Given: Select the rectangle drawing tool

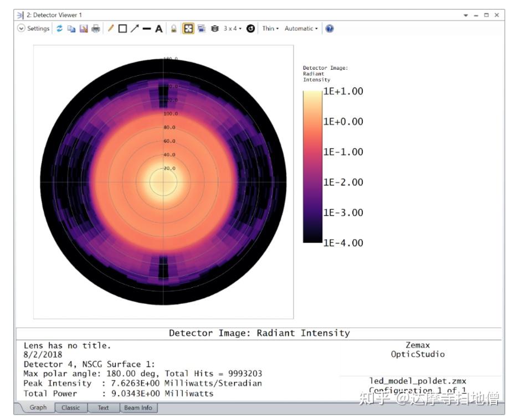Looking at the screenshot, I should (122, 29).
